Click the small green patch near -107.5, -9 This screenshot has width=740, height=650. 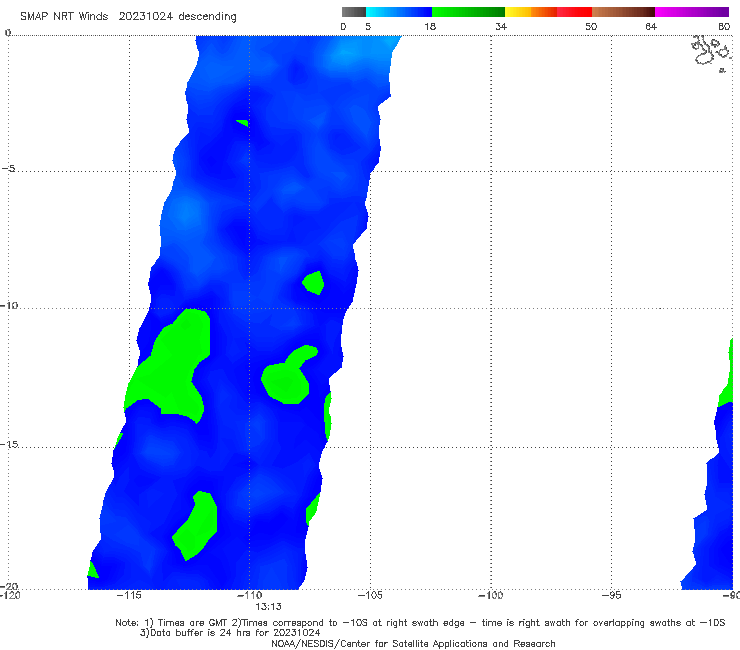tap(313, 283)
